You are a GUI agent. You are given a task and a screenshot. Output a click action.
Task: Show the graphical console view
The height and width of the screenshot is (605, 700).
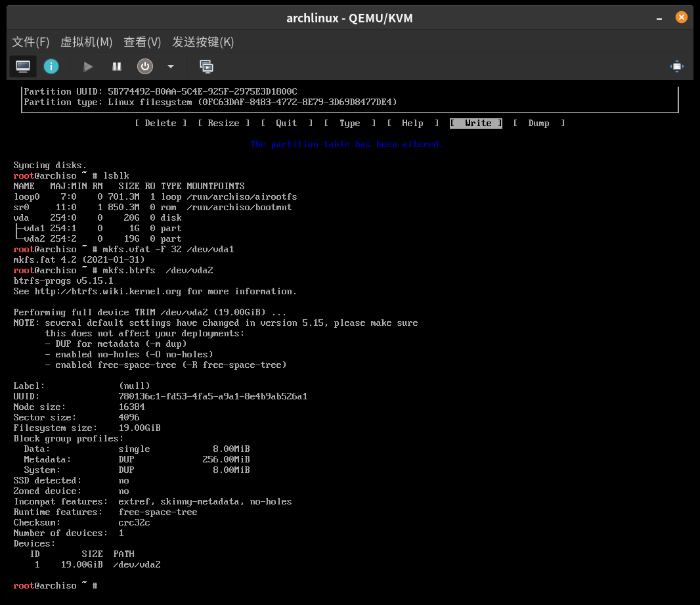tap(23, 66)
